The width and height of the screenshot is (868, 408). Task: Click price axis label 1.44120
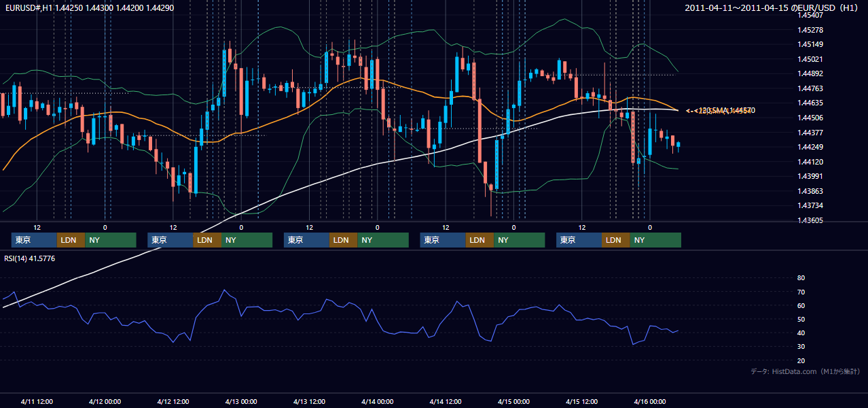click(x=810, y=162)
